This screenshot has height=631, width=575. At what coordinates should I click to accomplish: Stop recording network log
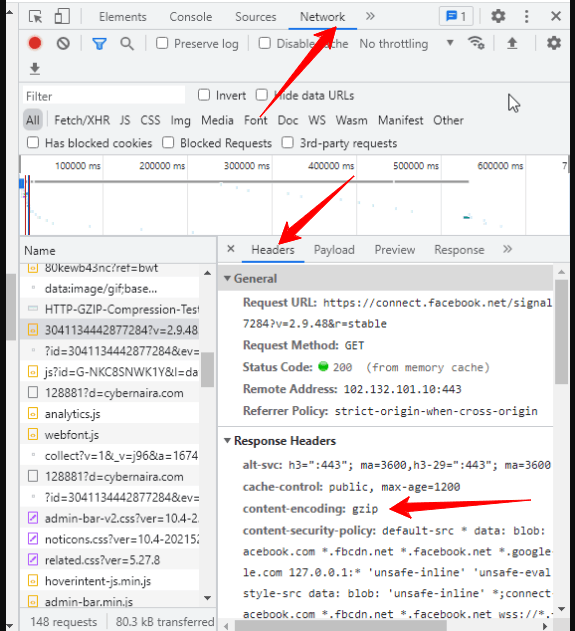pos(35,43)
